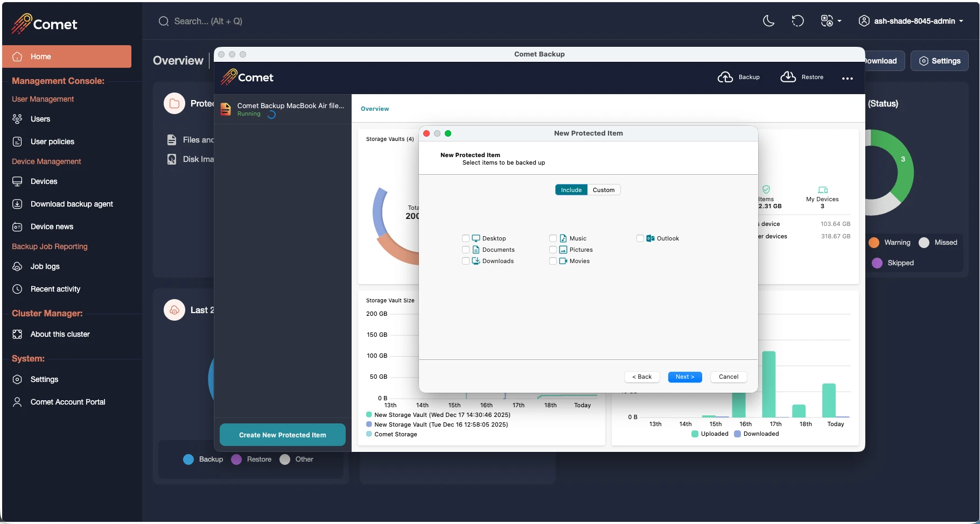980x524 pixels.
Task: Open Download backup agent in the sidebar
Action: 71,204
